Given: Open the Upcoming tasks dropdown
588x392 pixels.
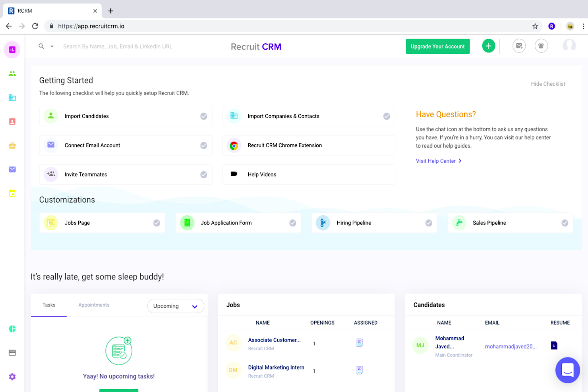Looking at the screenshot, I should pyautogui.click(x=176, y=306).
